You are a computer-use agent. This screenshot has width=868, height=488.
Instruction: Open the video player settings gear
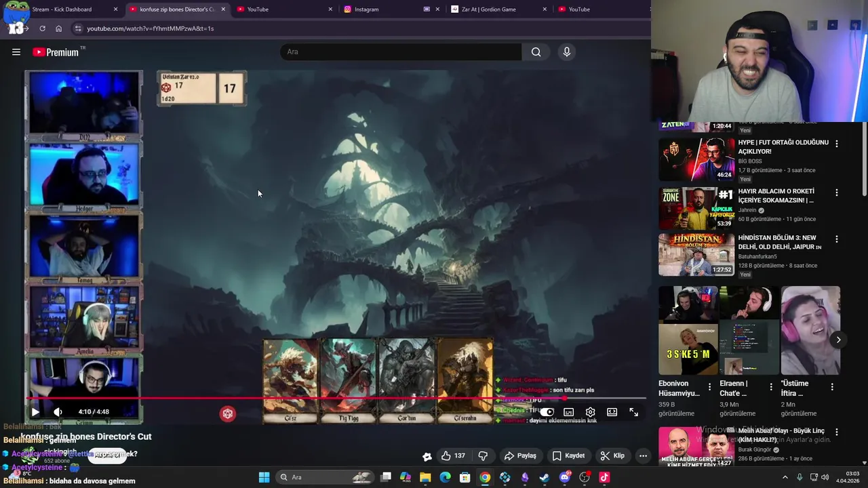click(590, 412)
